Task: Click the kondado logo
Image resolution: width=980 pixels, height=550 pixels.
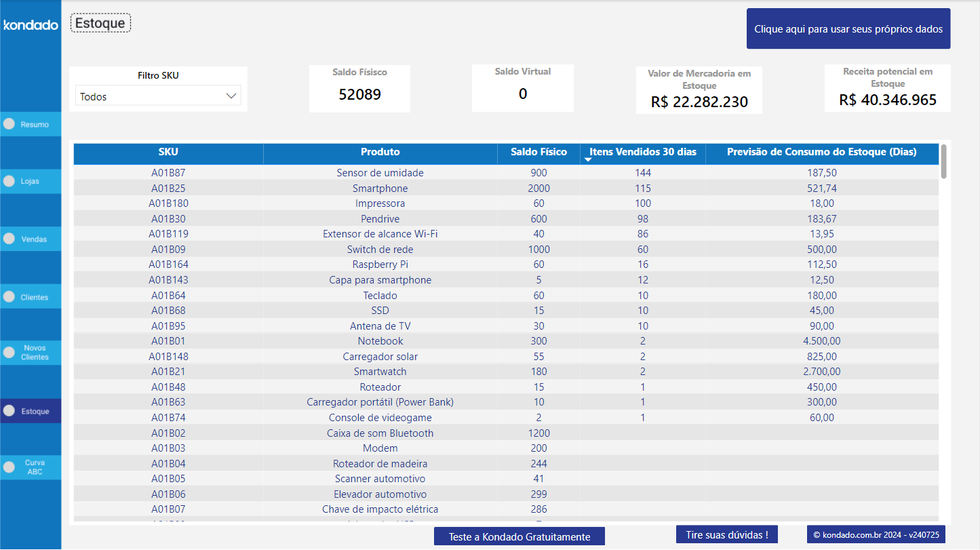Action: coord(31,24)
